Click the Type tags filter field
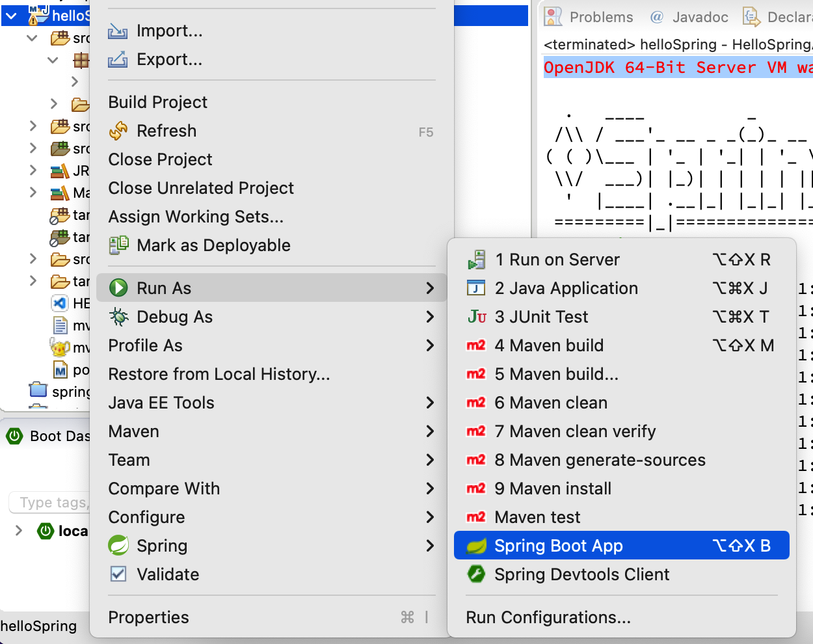 (x=51, y=502)
